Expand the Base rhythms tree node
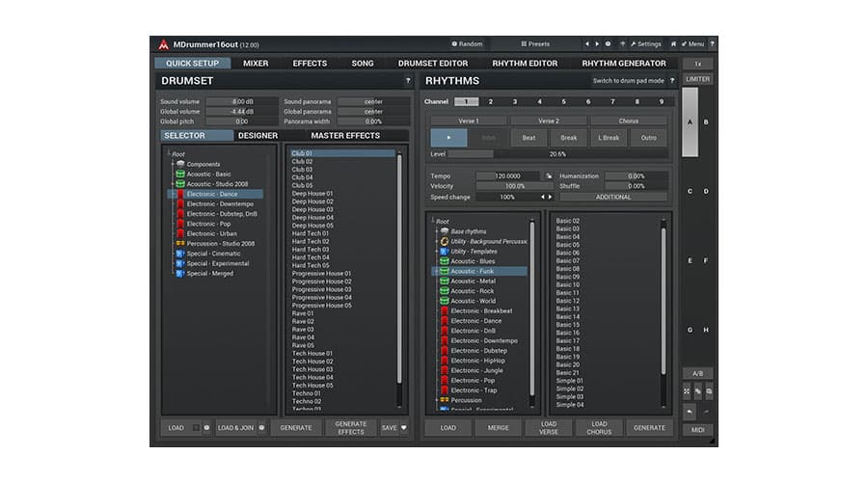Image resolution: width=868 pixels, height=482 pixels. click(437, 231)
